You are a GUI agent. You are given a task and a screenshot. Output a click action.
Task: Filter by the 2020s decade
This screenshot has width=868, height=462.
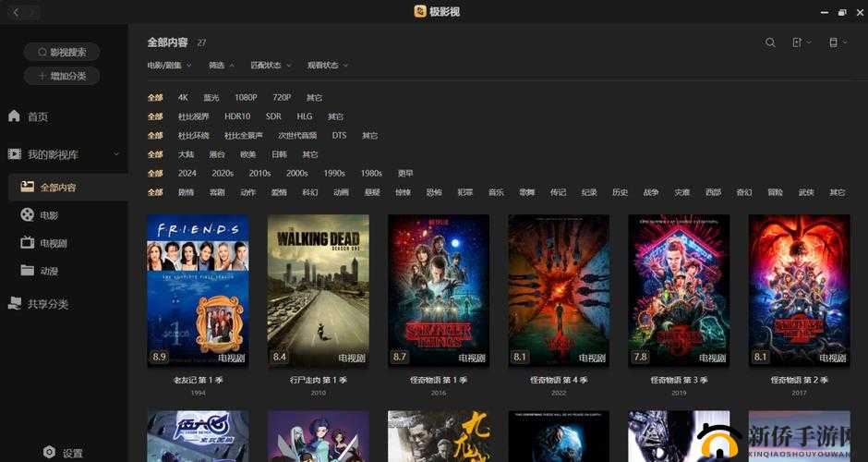point(223,174)
